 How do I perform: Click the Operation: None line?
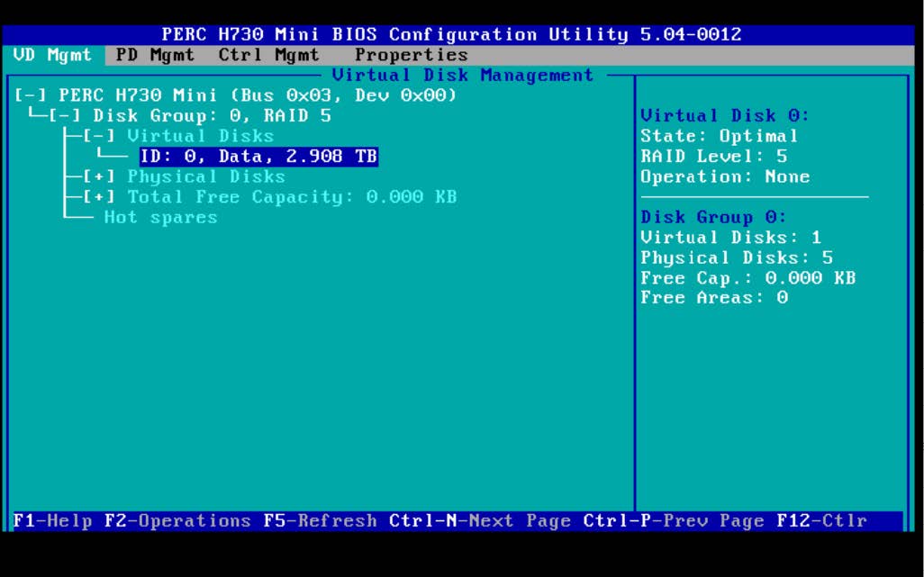coord(725,176)
